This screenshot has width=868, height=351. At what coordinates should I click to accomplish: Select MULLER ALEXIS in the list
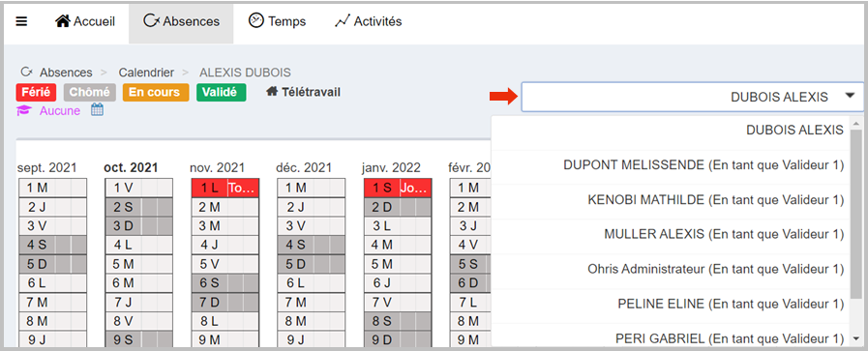point(671,234)
